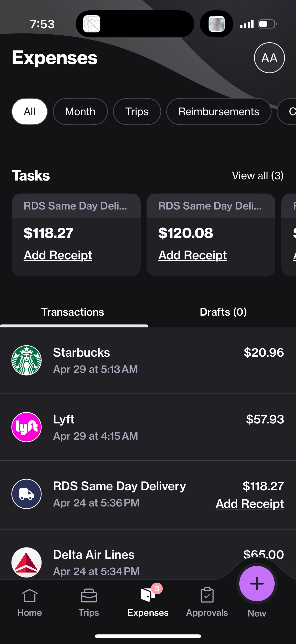Open the AA profile avatar
The height and width of the screenshot is (644, 296).
tap(269, 58)
